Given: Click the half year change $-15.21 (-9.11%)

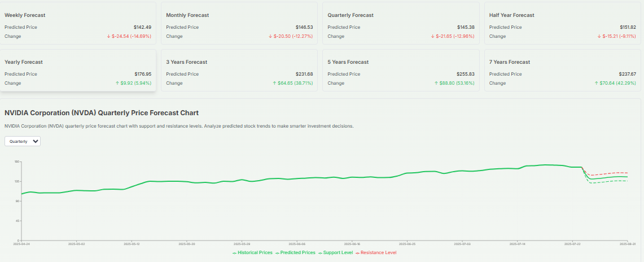Looking at the screenshot, I should tap(616, 36).
